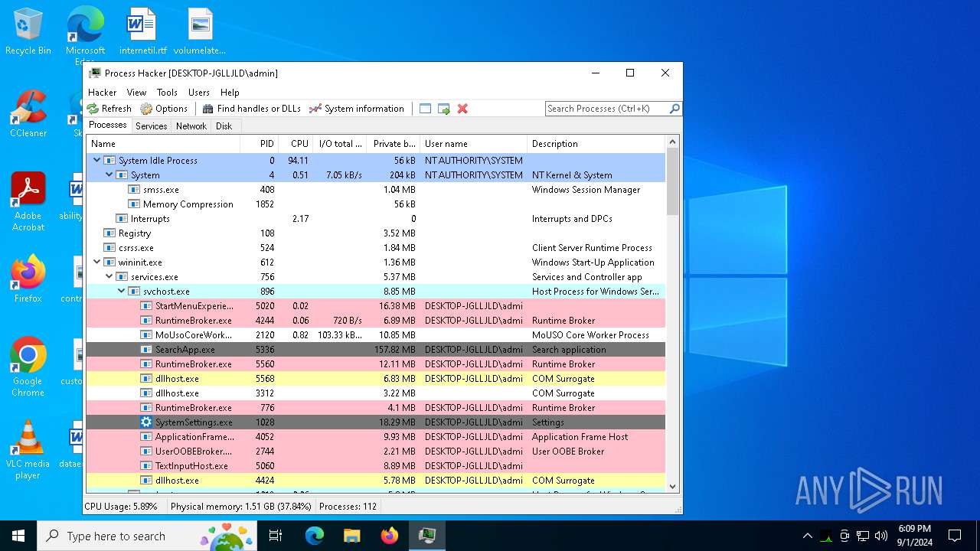Show hidden tray icons chevron
980x551 pixels.
coord(807,536)
